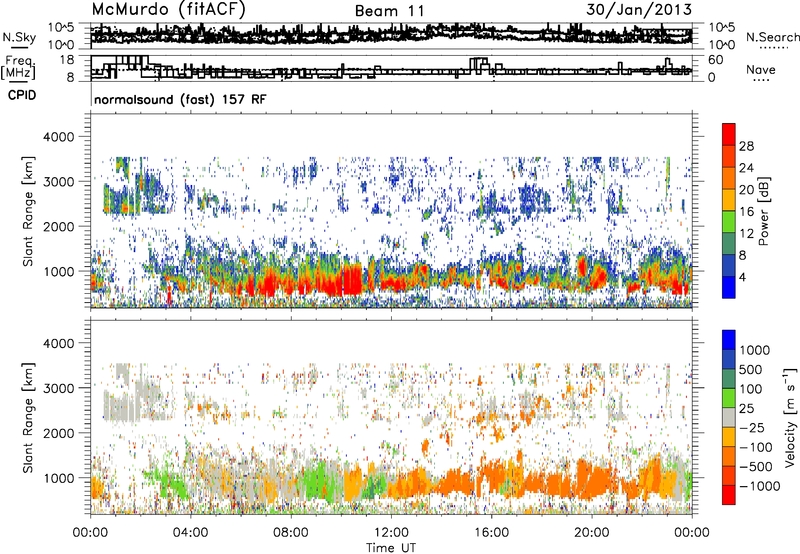
Task: Click the McMurdo (fitACF) plot title
Action: pyautogui.click(x=169, y=9)
